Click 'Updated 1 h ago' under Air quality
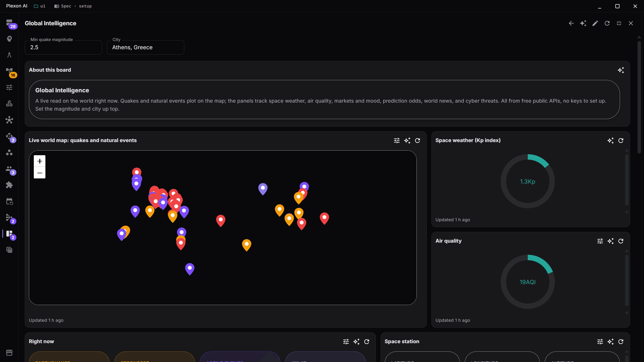Image resolution: width=644 pixels, height=362 pixels. (453, 320)
